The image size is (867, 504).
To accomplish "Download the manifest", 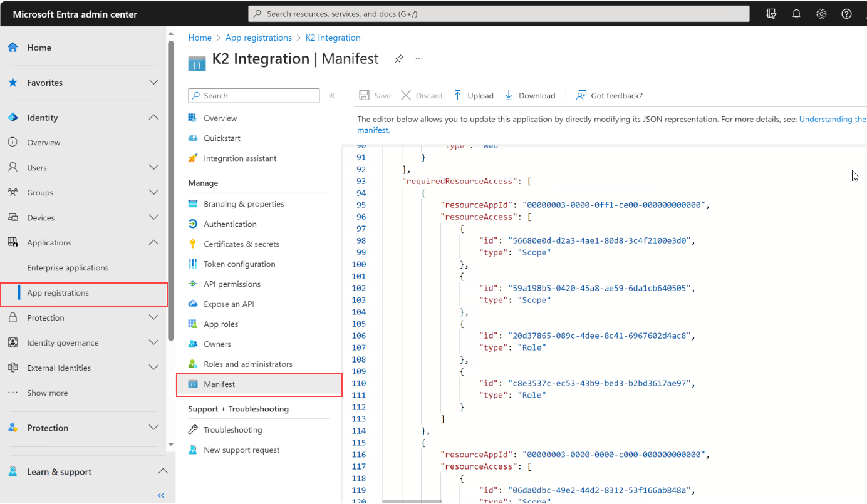I will click(530, 96).
